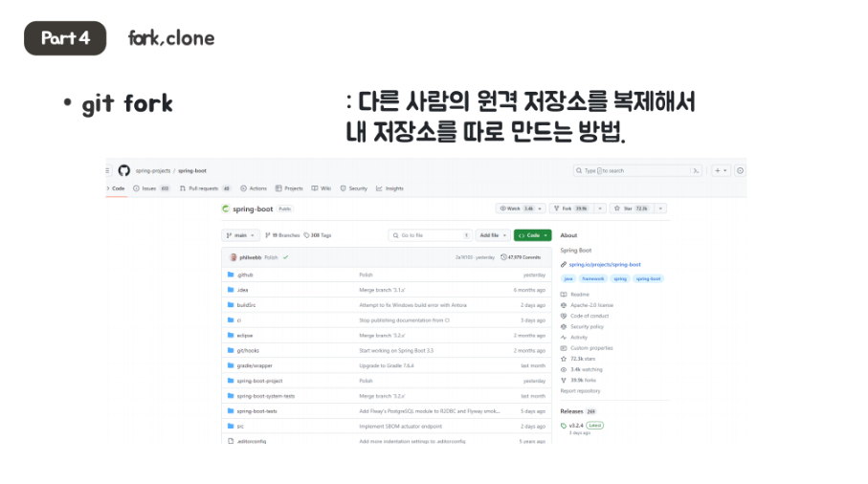Click the scale icon beside Apache-2.0 license

564,305
